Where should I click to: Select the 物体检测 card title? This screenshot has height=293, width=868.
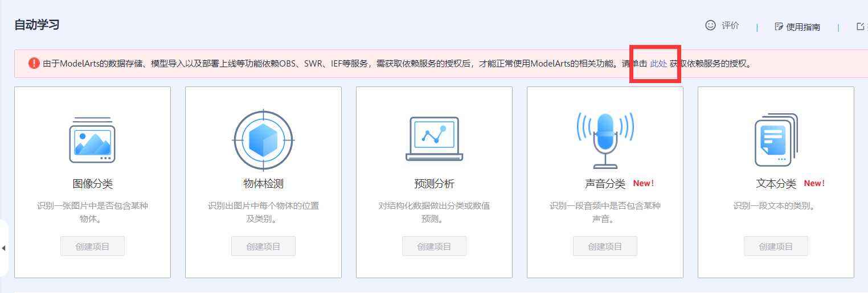[x=263, y=184]
